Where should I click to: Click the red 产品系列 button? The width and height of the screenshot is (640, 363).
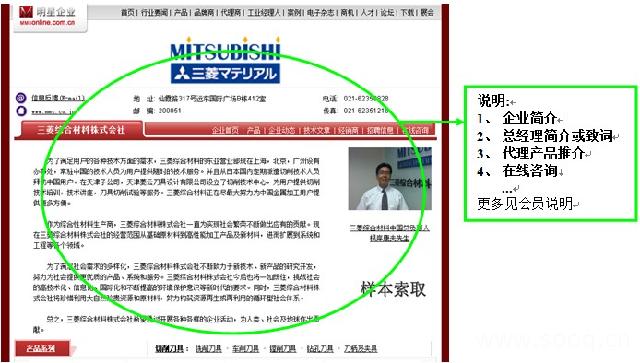point(42,348)
